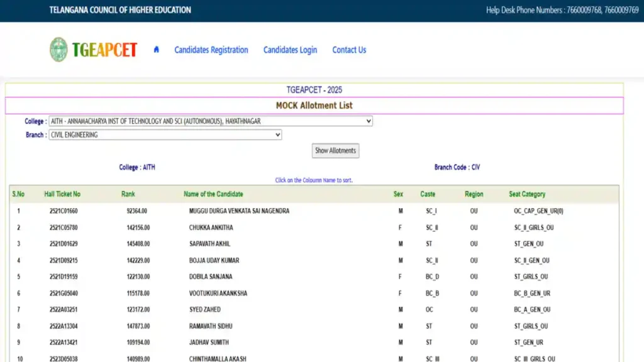The image size is (644, 362).
Task: Select candidate CHUKKA ANKITHA
Action: 211,228
